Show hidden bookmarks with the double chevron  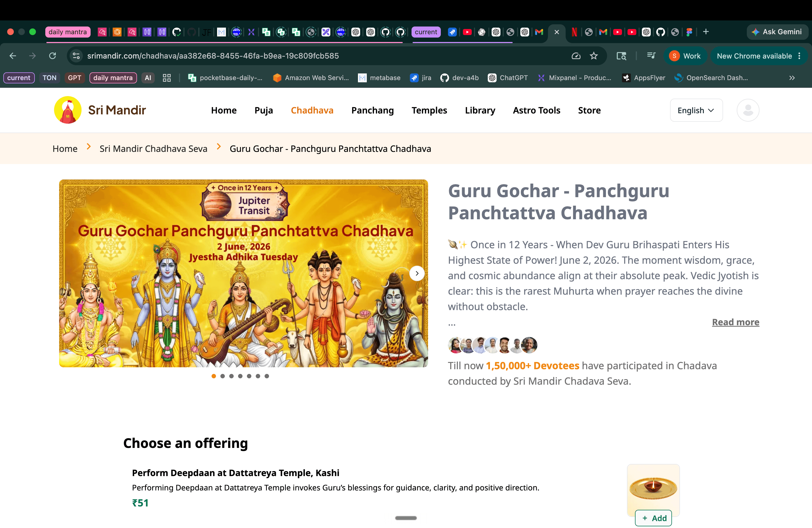coord(792,78)
